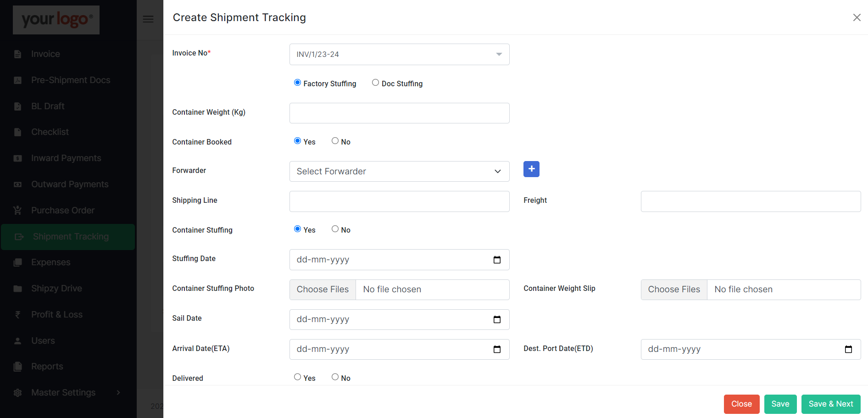
Task: Choose files for Container Weight Slip
Action: 673,290
